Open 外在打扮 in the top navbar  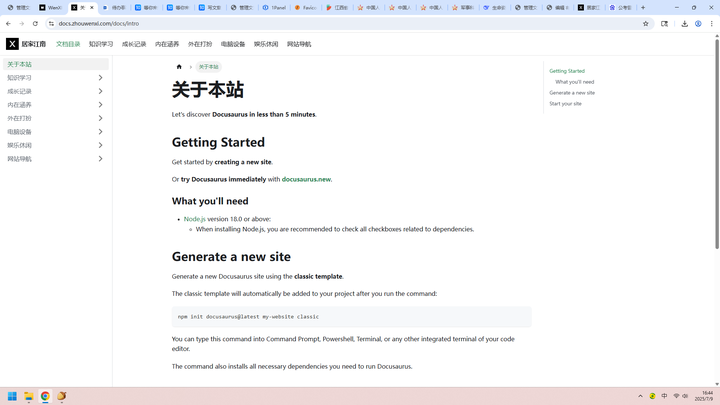(x=200, y=44)
